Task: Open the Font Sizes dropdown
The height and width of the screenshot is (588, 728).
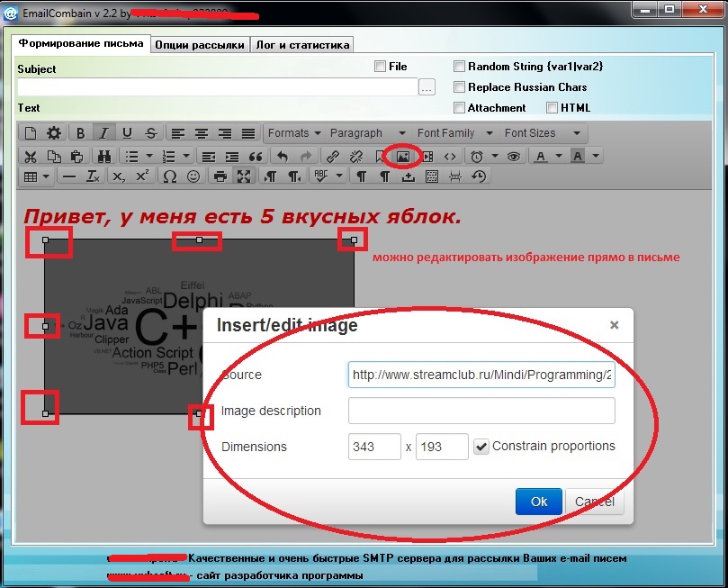Action: click(543, 133)
